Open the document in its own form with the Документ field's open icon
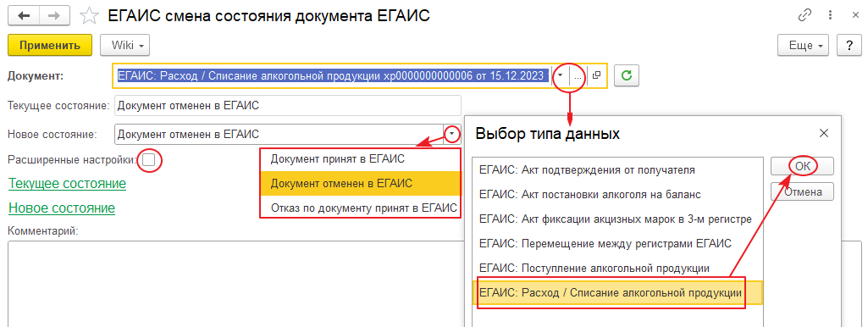868x327 pixels. pos(596,76)
